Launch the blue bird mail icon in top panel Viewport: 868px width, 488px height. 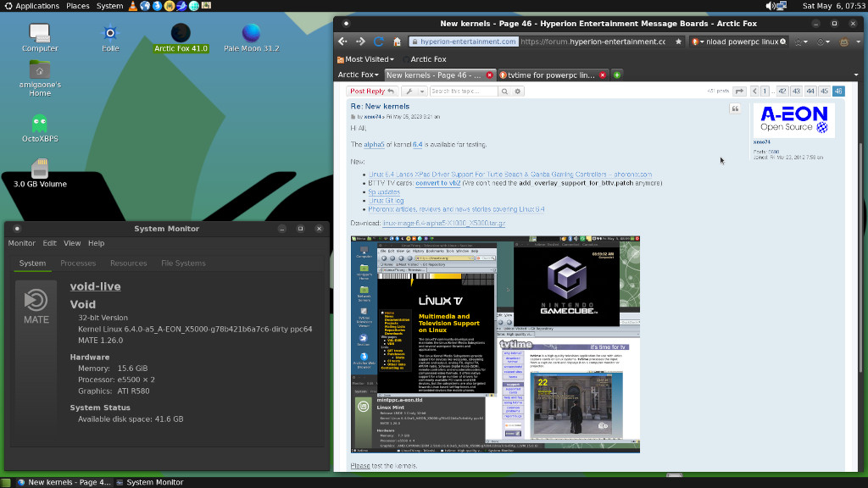[181, 6]
